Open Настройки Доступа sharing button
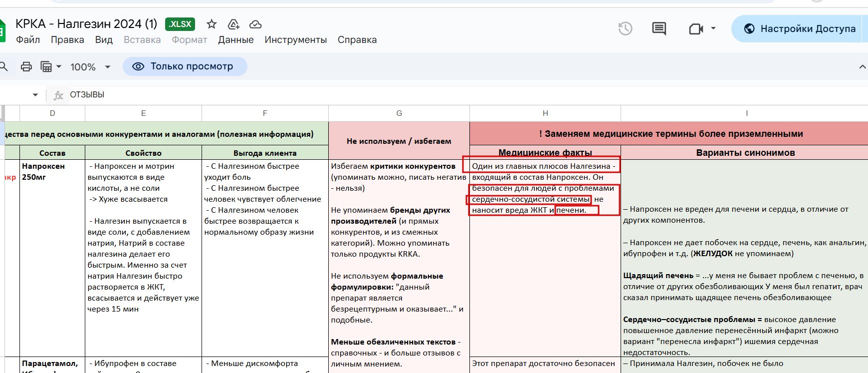The height and width of the screenshot is (373, 868). [x=800, y=28]
